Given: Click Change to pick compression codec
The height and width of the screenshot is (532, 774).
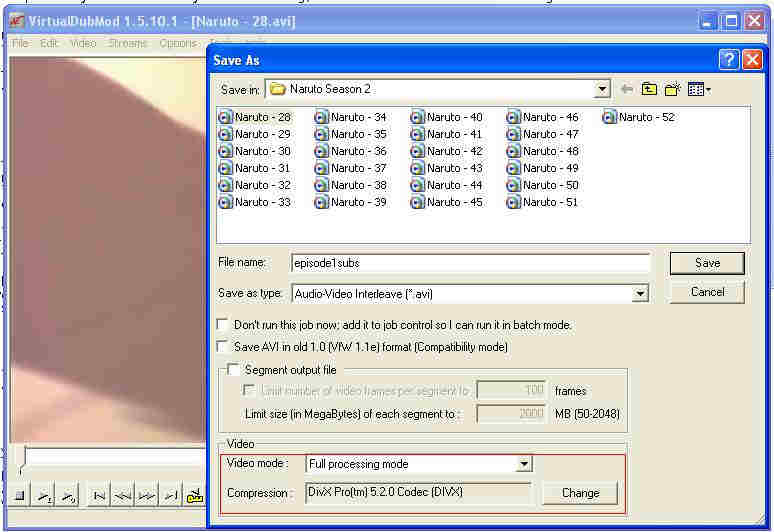Looking at the screenshot, I should coord(580,493).
